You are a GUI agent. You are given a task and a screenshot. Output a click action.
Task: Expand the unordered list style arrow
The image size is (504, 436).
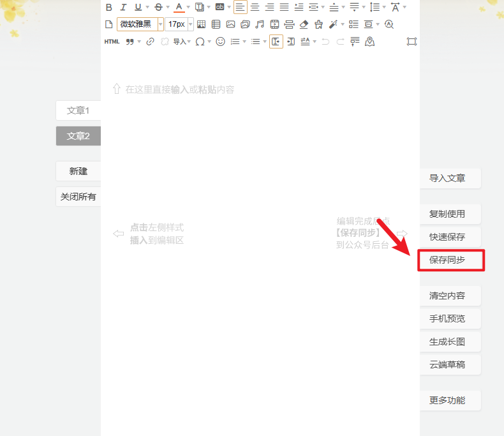tap(265, 41)
